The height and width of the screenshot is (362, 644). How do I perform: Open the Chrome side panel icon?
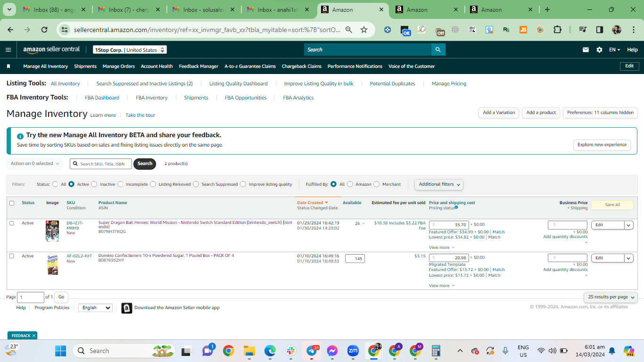[x=600, y=30]
